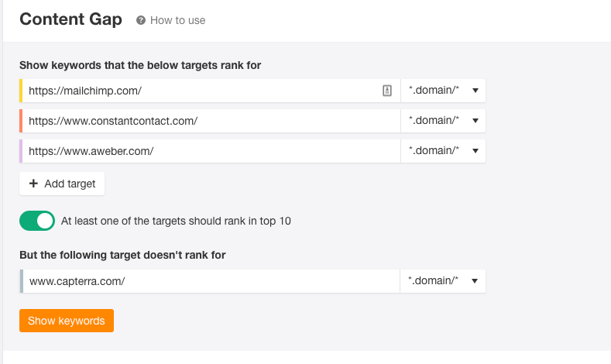Click the Add target button
The height and width of the screenshot is (364, 611).
[62, 184]
